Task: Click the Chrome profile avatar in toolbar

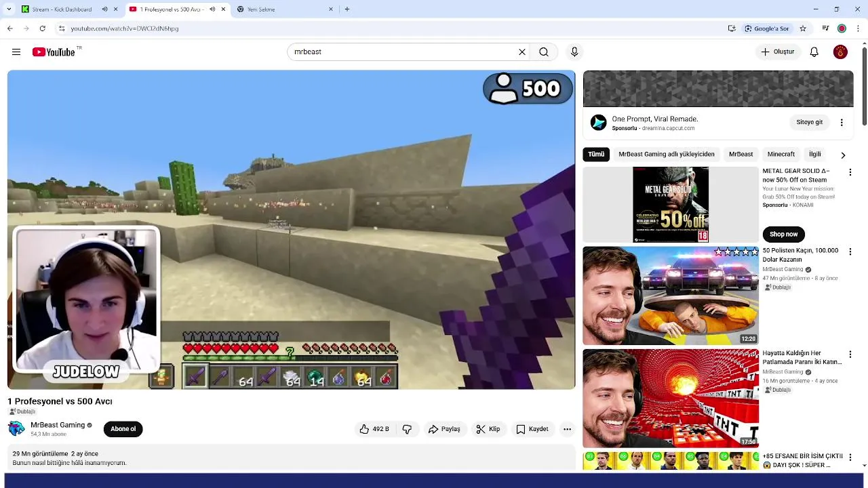Action: coord(842,28)
